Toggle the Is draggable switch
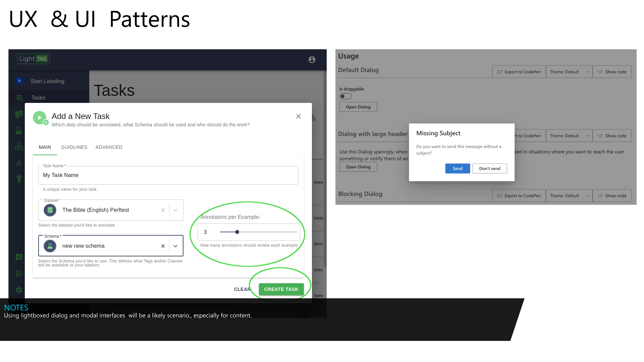The image size is (644, 362). point(345,97)
